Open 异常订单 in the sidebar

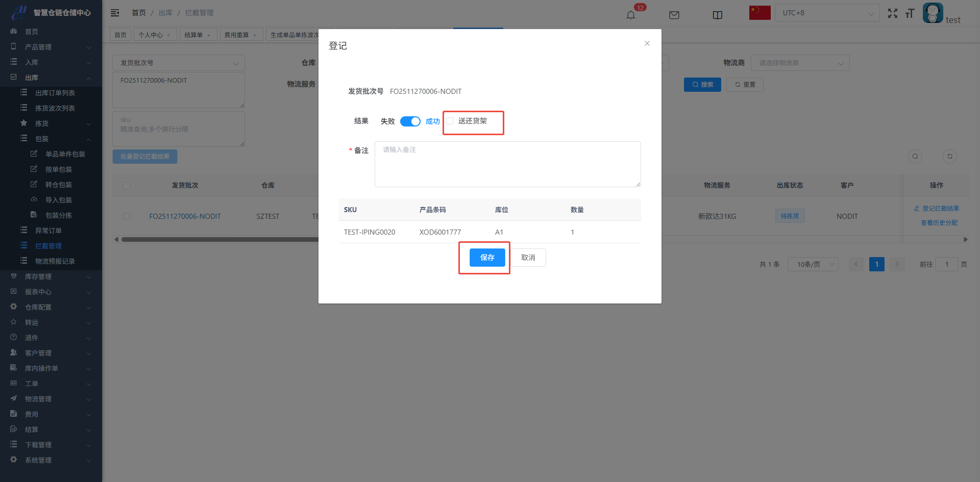[48, 231]
